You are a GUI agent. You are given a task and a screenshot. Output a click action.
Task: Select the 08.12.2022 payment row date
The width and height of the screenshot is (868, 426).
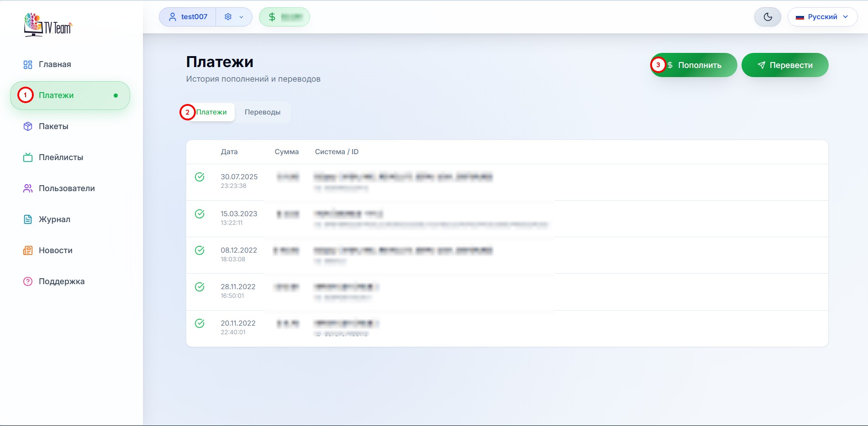[239, 250]
